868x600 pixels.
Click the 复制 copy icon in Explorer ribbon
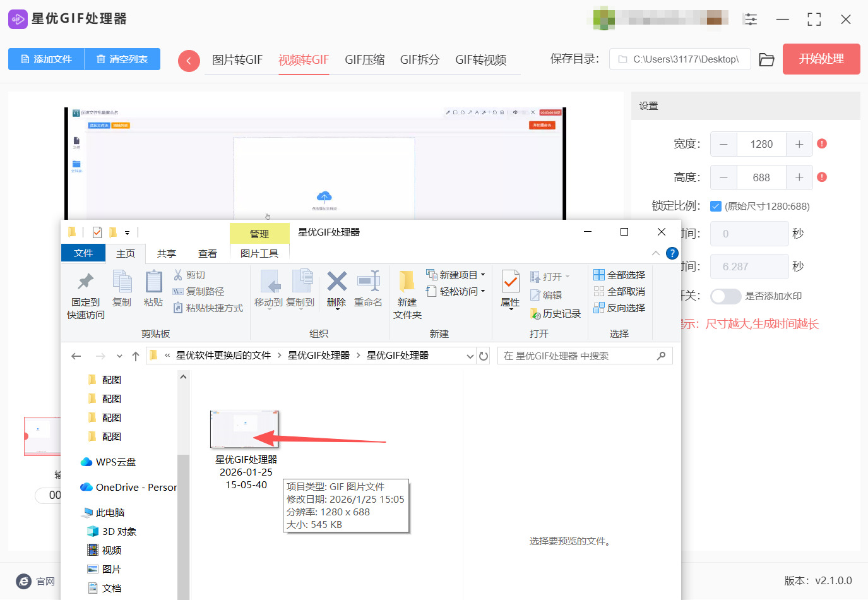pos(122,289)
